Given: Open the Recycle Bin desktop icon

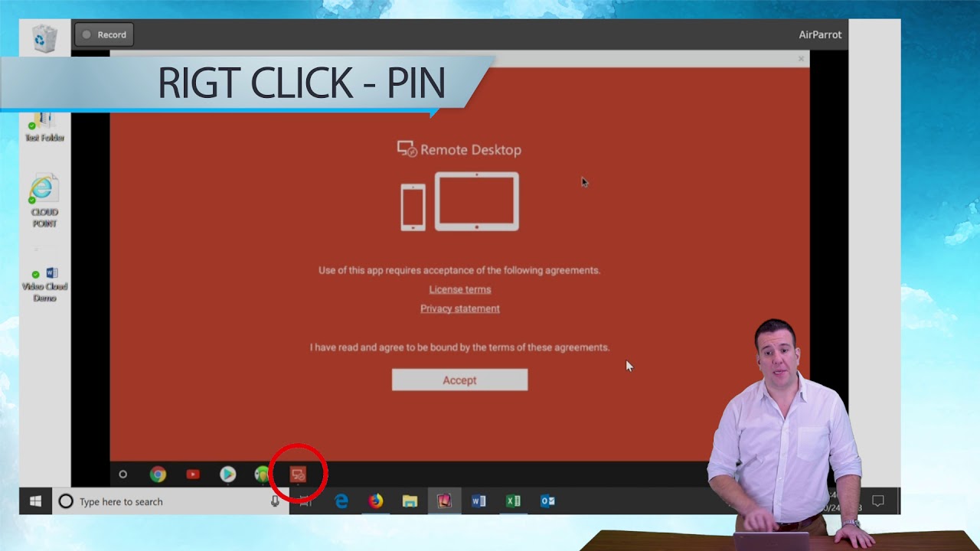Looking at the screenshot, I should click(x=44, y=38).
